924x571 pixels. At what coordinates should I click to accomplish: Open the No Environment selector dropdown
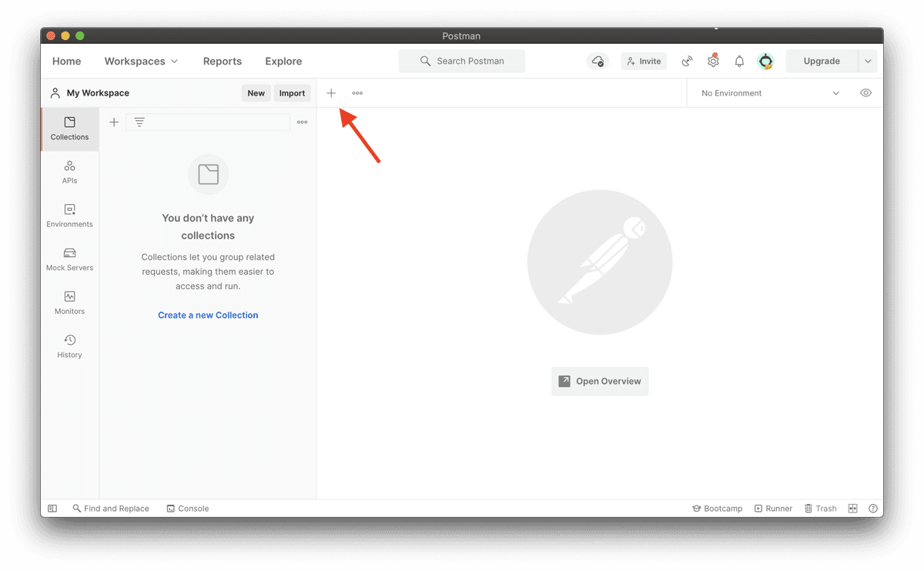770,93
